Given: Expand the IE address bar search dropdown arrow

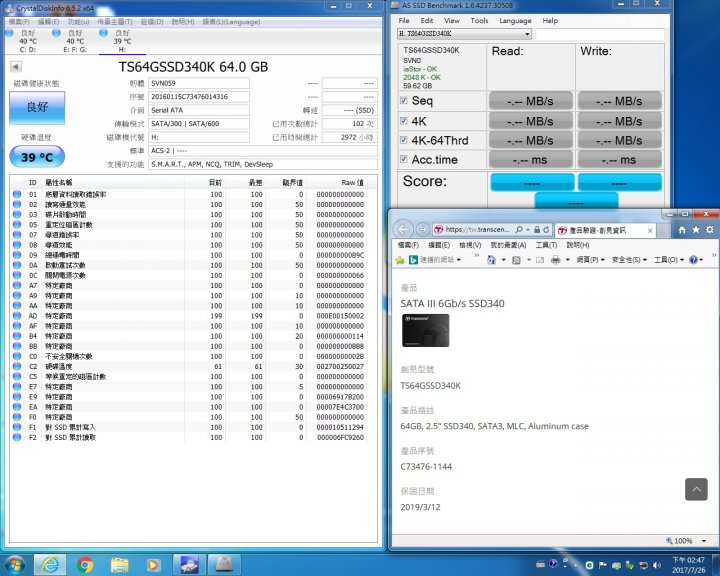Looking at the screenshot, I should [528, 229].
